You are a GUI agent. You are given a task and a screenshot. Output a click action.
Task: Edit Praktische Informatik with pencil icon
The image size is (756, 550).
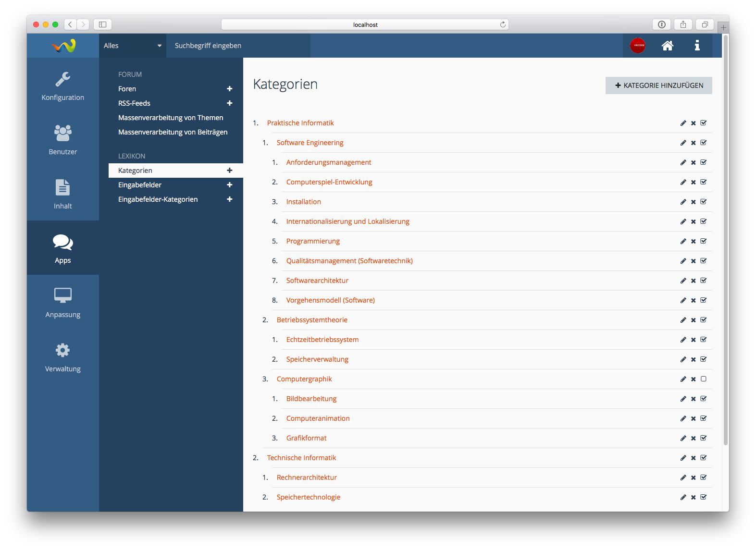(683, 123)
